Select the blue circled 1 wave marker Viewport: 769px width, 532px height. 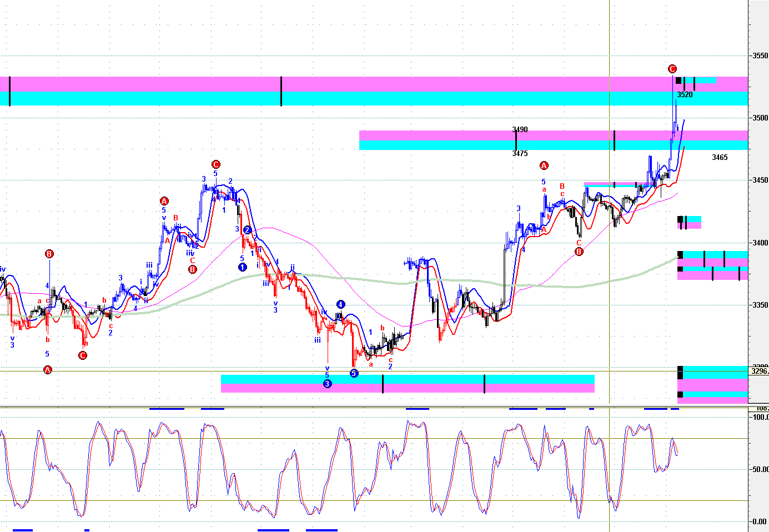pyautogui.click(x=243, y=267)
